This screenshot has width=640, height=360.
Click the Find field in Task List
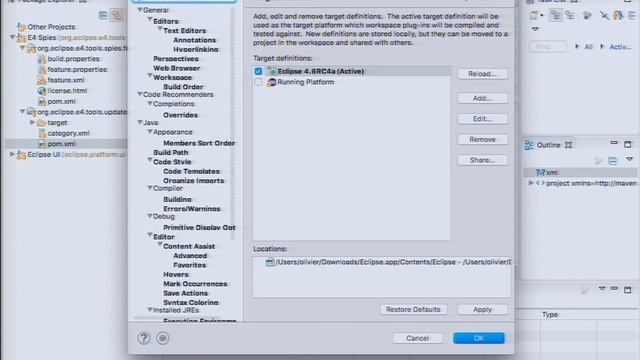(548, 47)
